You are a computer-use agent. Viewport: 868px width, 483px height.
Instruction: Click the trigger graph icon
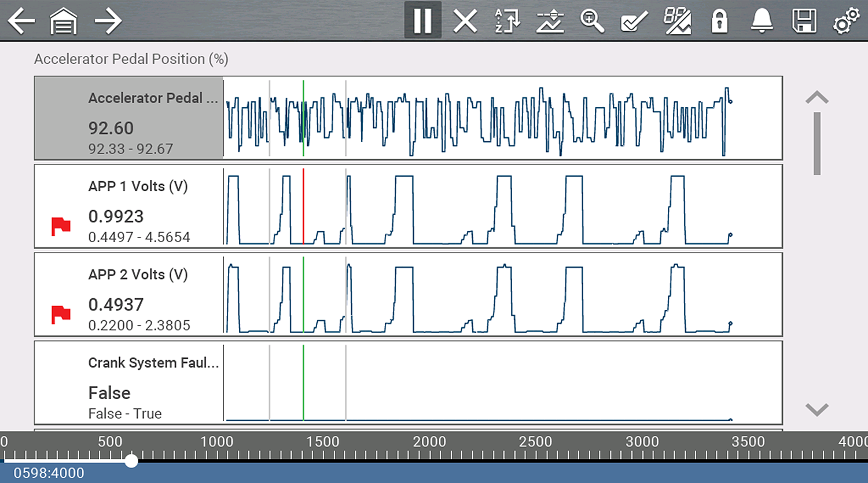[x=550, y=21]
